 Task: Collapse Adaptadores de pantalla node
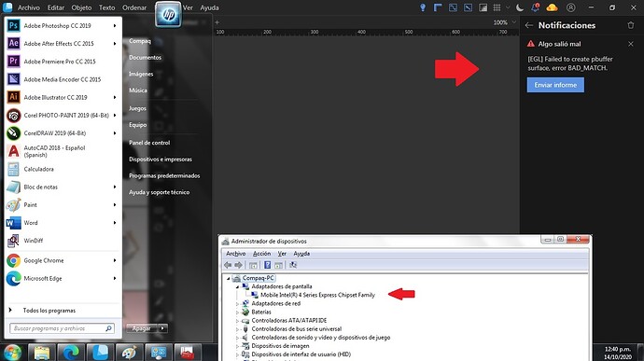(237, 286)
